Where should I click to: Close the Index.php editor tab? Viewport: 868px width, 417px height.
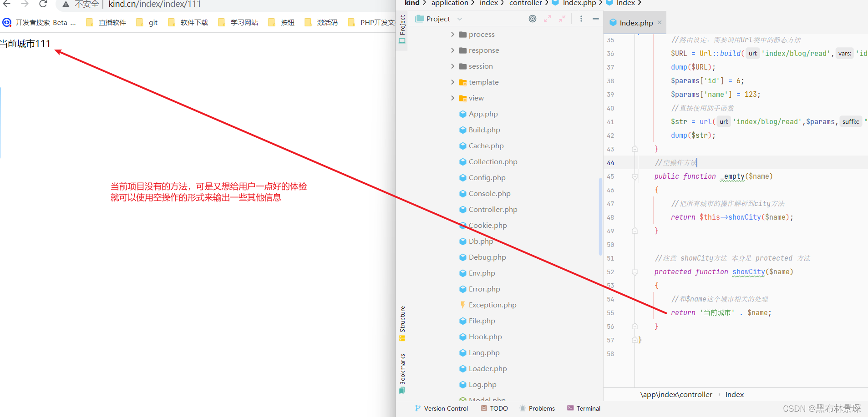[x=660, y=22]
